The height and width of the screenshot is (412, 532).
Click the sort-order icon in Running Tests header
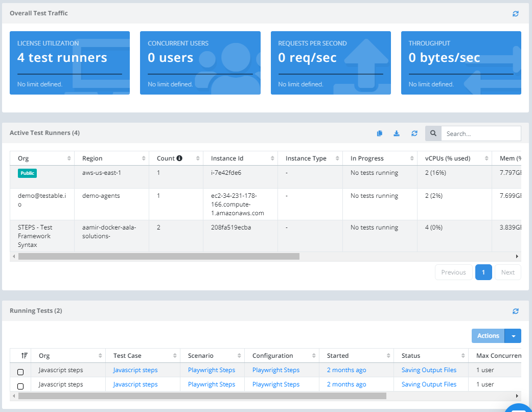(x=24, y=356)
